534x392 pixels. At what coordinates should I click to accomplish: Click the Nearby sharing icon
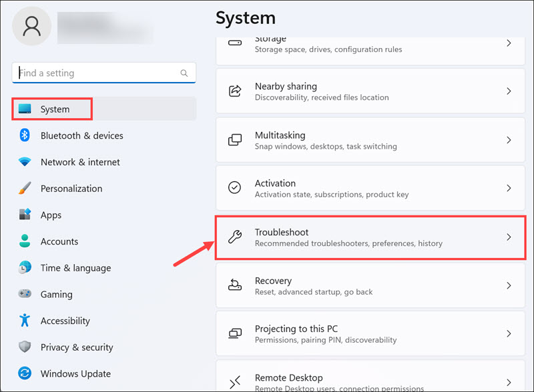(x=235, y=91)
